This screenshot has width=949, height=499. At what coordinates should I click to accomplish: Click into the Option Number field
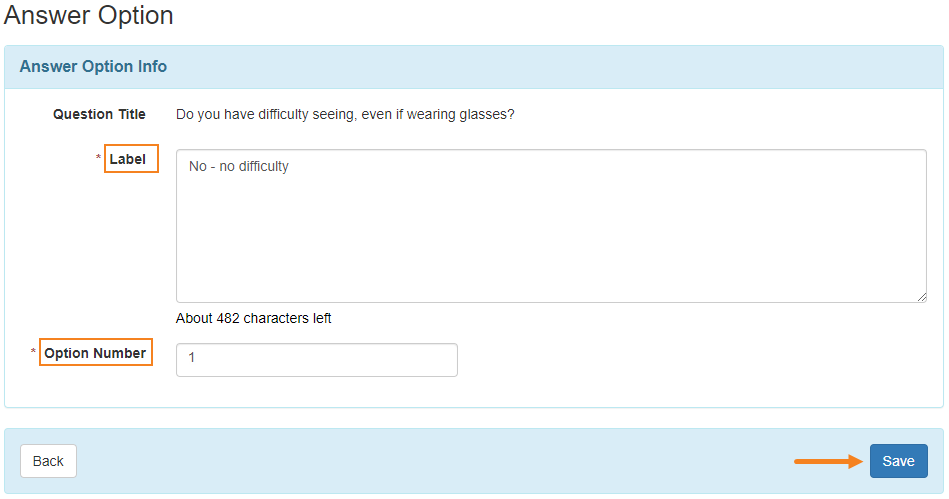[x=317, y=360]
